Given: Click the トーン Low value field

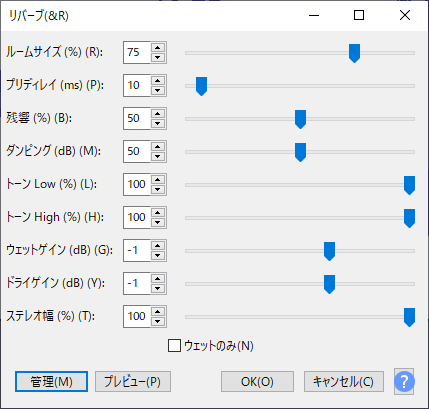Looking at the screenshot, I should (x=137, y=184).
